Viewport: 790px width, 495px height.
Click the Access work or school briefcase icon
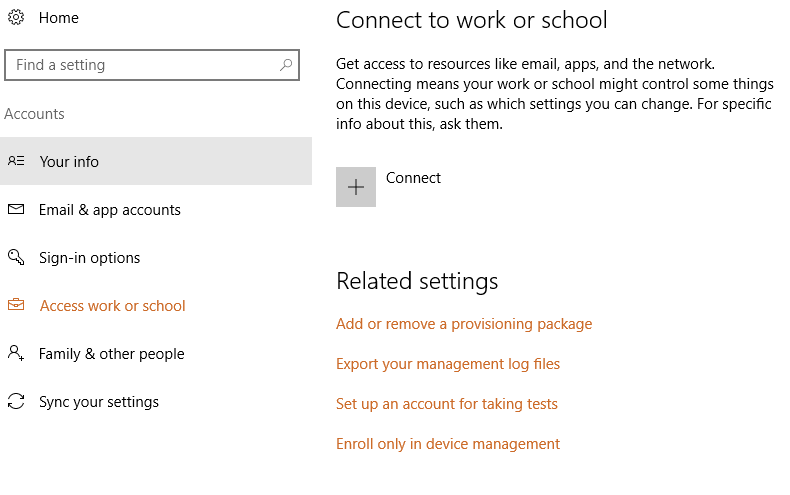[x=16, y=304]
